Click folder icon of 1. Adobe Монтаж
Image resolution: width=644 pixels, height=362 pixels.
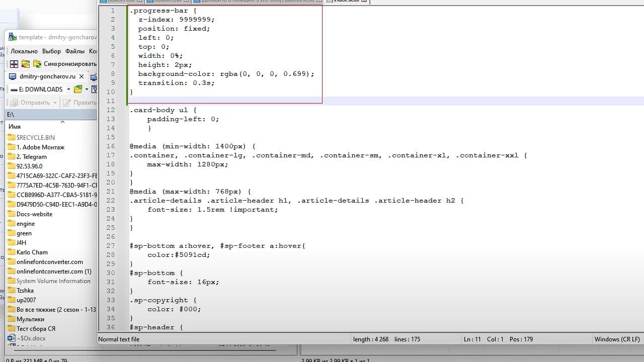pyautogui.click(x=12, y=147)
